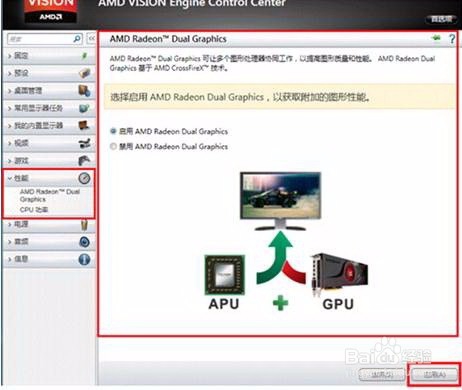Click the monitor illustration image

tap(280, 201)
